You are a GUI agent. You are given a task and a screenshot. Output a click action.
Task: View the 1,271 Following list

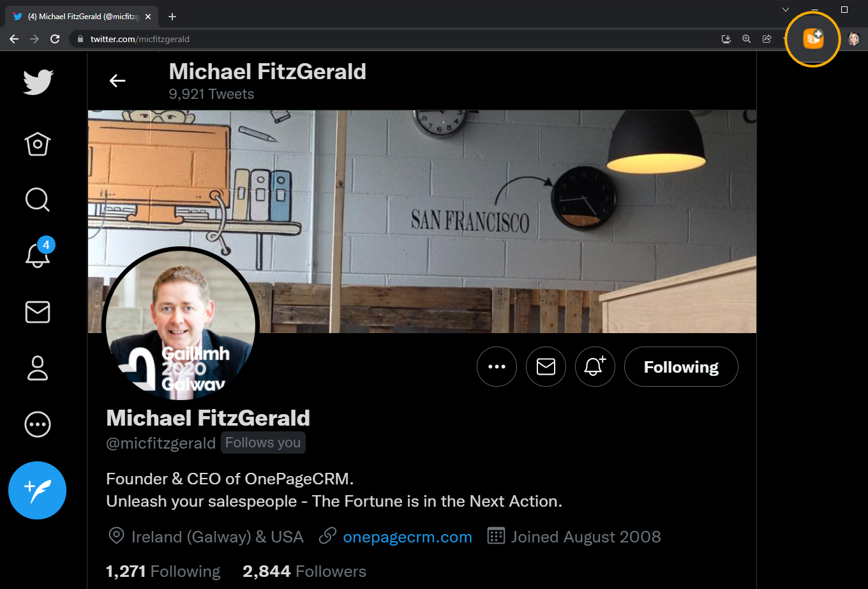[x=163, y=571]
